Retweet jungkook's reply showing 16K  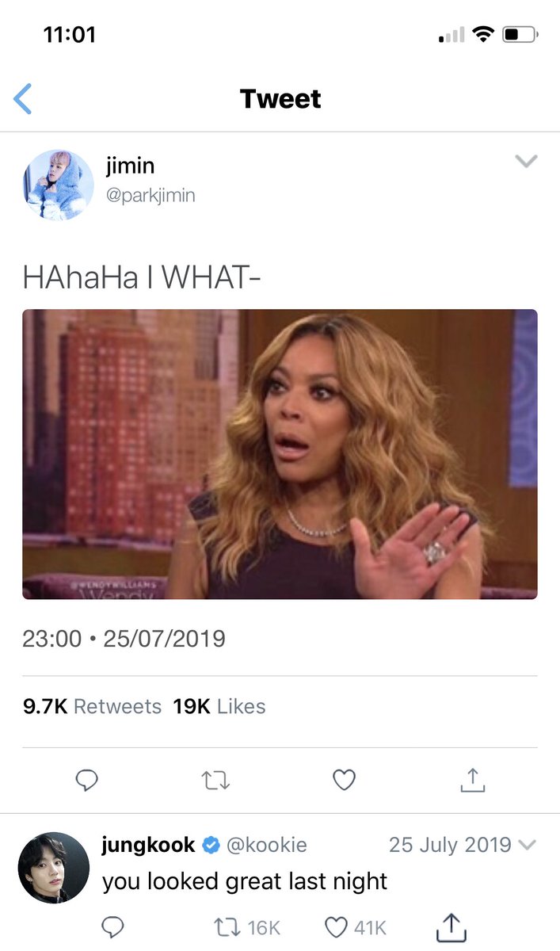pyautogui.click(x=248, y=926)
